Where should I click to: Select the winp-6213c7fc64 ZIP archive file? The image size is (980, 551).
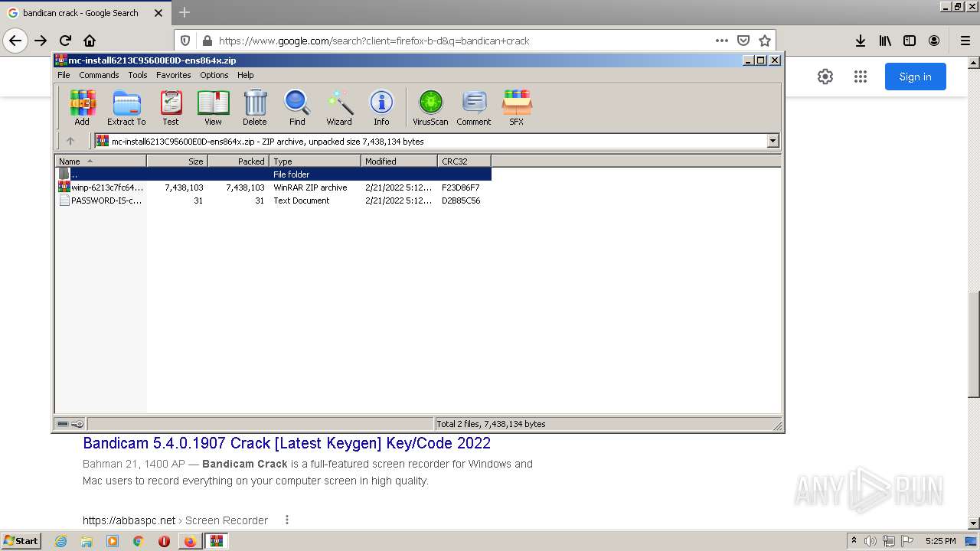(273, 187)
